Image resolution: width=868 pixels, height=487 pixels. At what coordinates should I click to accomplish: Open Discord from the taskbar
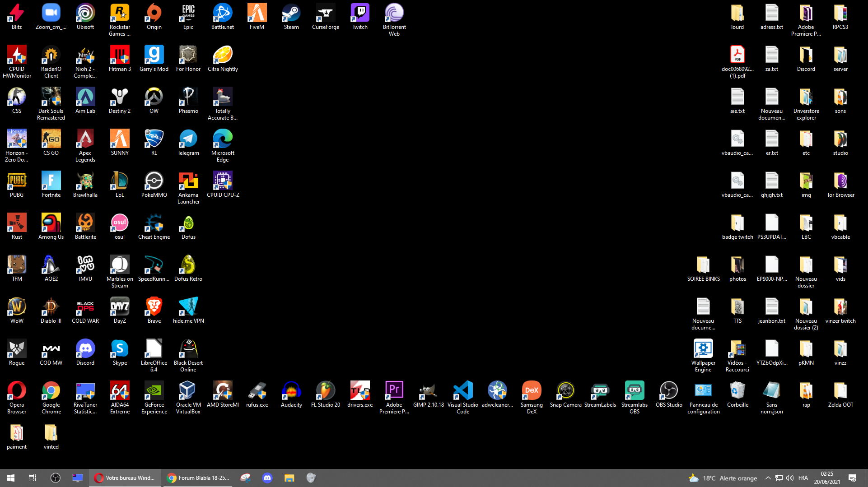point(267,478)
